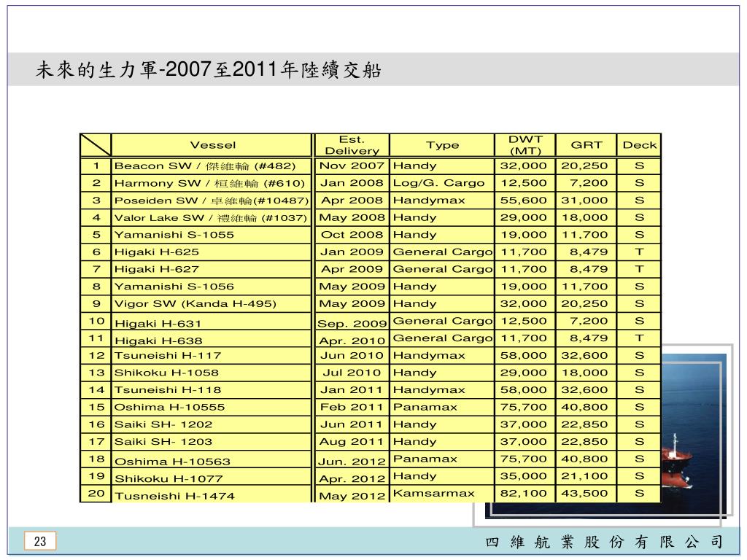Click Panamax type in row 15
Viewport: 747px width, 560px height.
[x=442, y=407]
